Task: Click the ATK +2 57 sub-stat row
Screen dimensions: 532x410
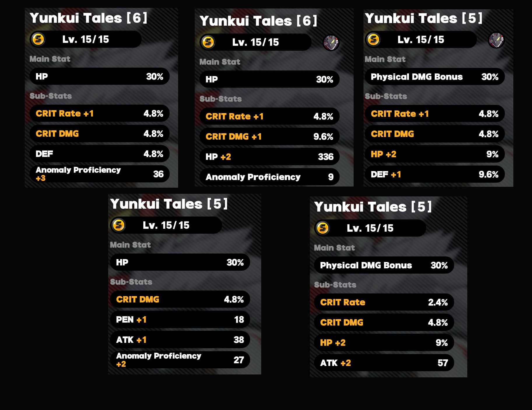Action: [x=384, y=363]
